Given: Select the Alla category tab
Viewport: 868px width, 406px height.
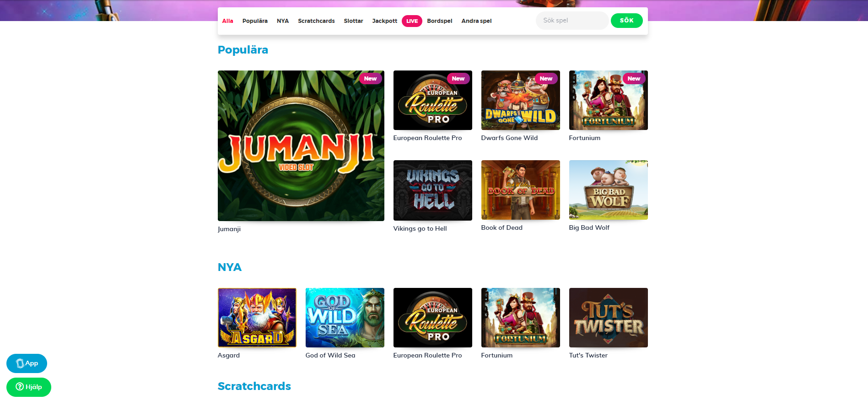Looking at the screenshot, I should 227,21.
